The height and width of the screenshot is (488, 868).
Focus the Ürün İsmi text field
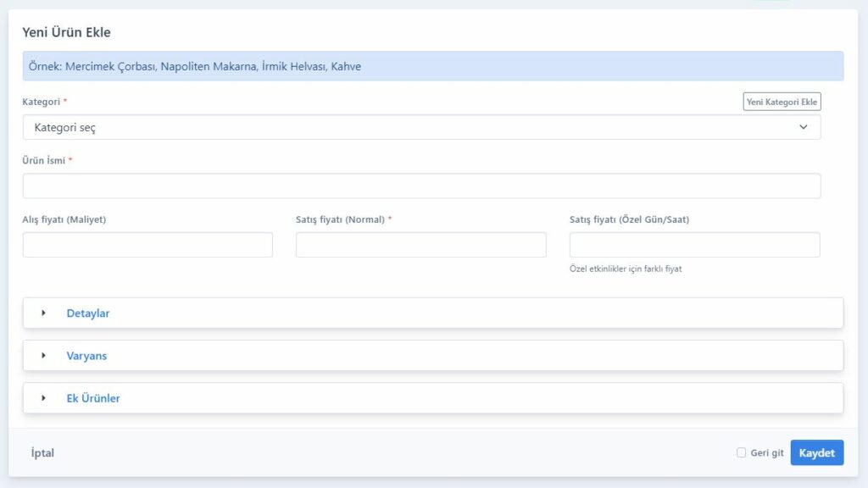[x=420, y=186]
